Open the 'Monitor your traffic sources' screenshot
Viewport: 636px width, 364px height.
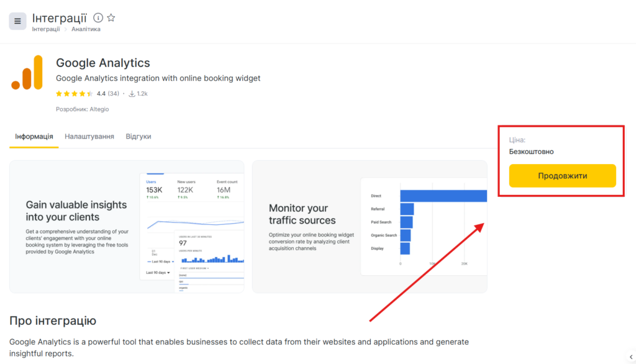pos(370,227)
